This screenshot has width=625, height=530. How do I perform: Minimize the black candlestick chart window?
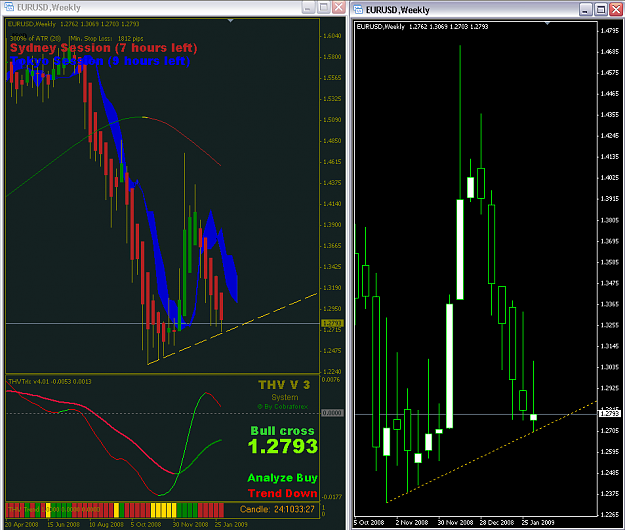(585, 10)
